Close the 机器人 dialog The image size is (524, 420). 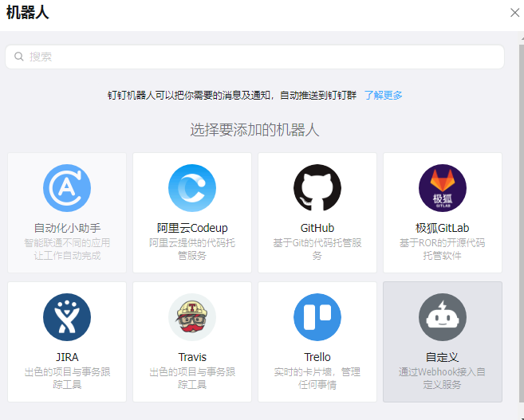tap(514, 13)
